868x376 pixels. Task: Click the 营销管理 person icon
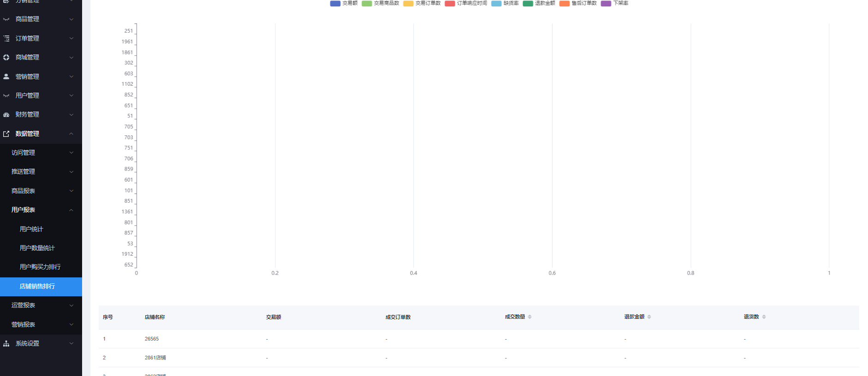pyautogui.click(x=6, y=76)
